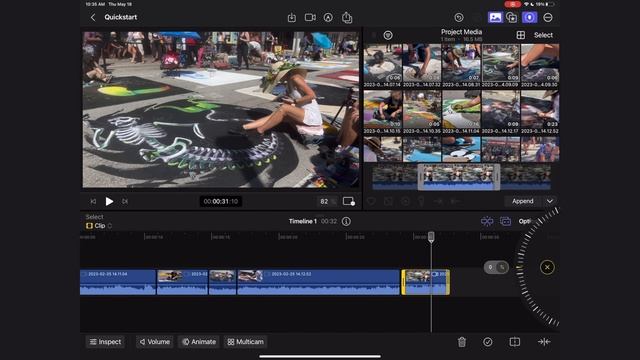
Task: Open the import media icon
Action: [x=291, y=18]
